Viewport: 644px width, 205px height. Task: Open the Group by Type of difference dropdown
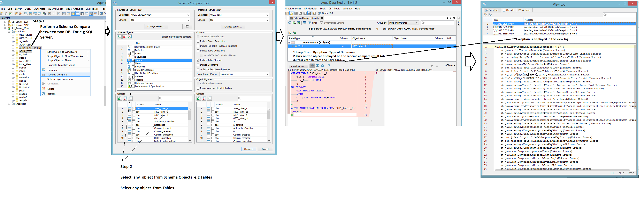pyautogui.click(x=404, y=23)
